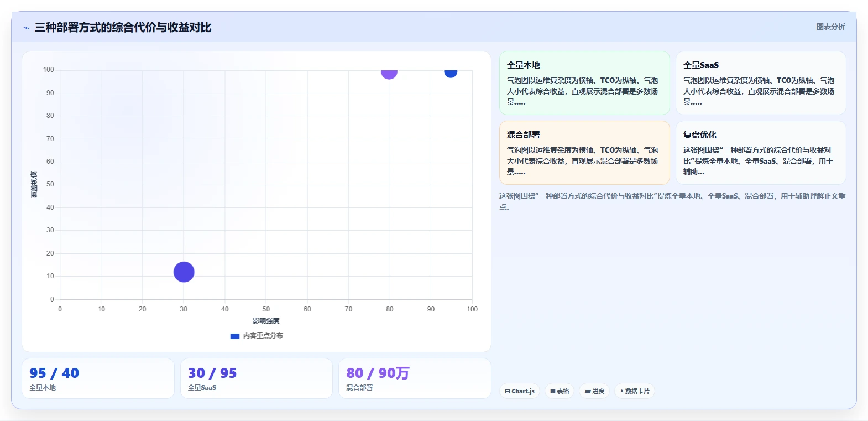Click the x-axis tick label 50
Image resolution: width=868 pixels, height=421 pixels.
[266, 309]
